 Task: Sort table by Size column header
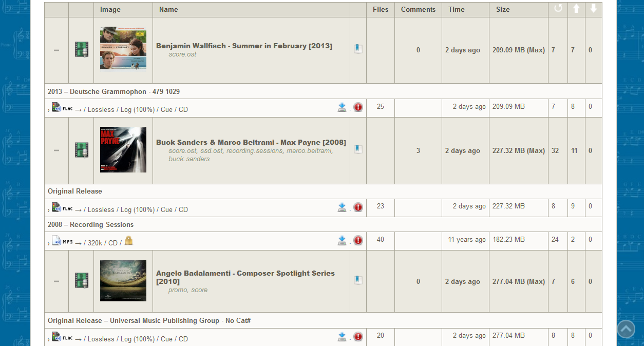tap(503, 9)
